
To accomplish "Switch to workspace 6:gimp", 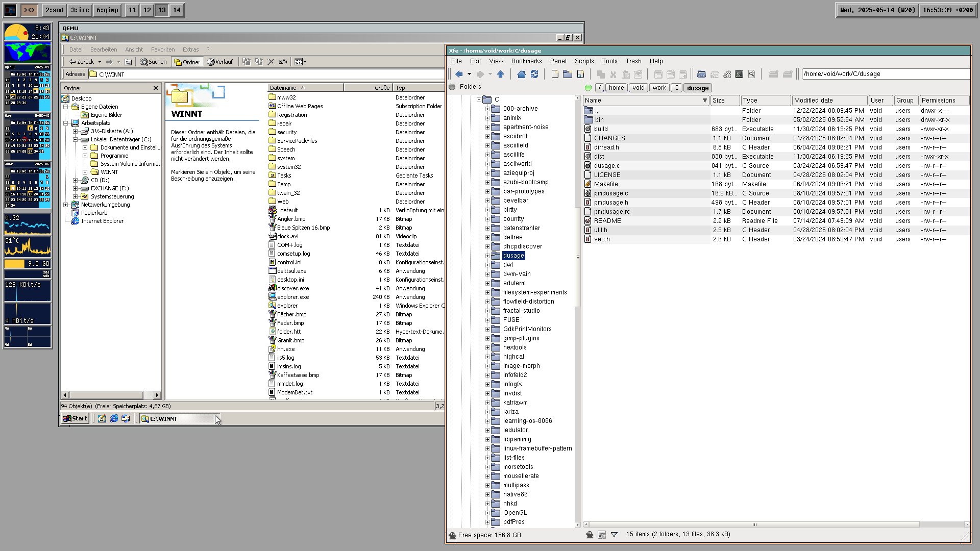I will pos(107,10).
